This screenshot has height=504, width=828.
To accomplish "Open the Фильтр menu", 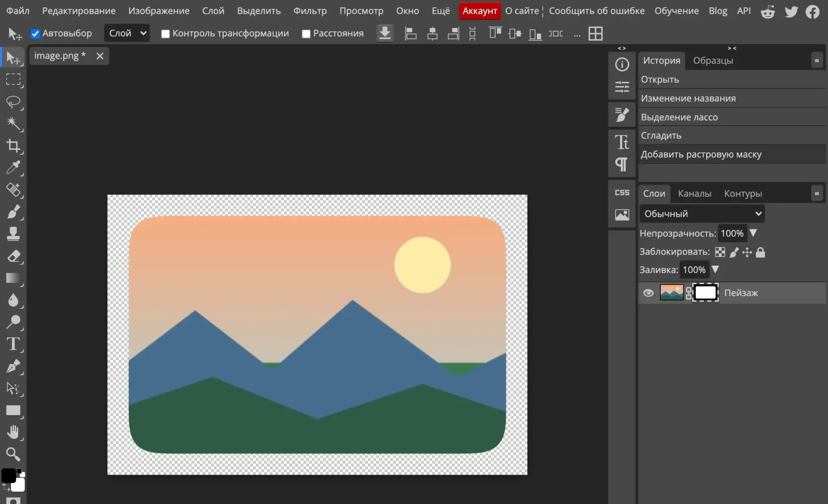I will click(x=310, y=11).
